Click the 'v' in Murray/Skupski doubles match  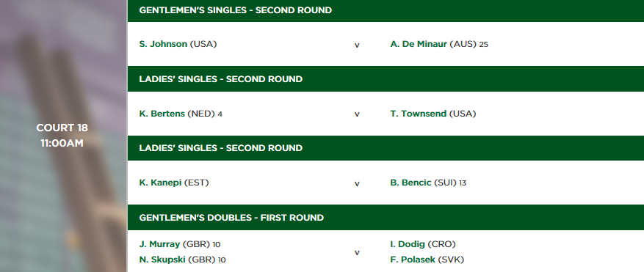357,253
